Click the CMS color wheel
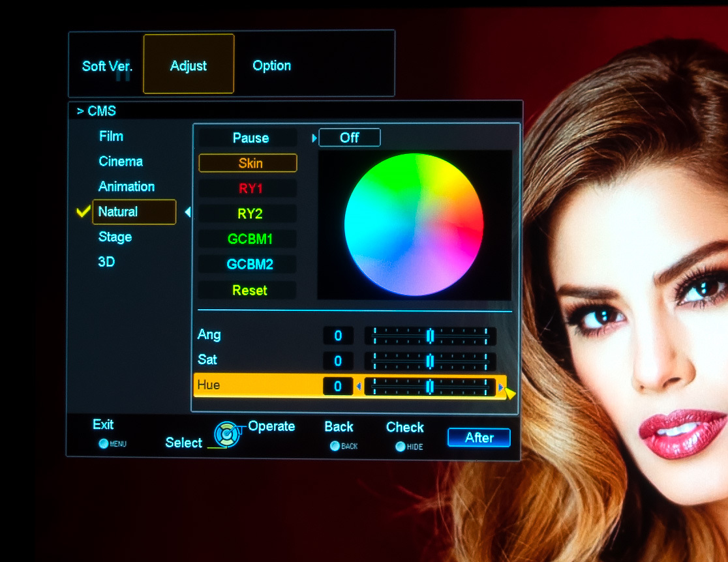728x562 pixels. point(414,224)
